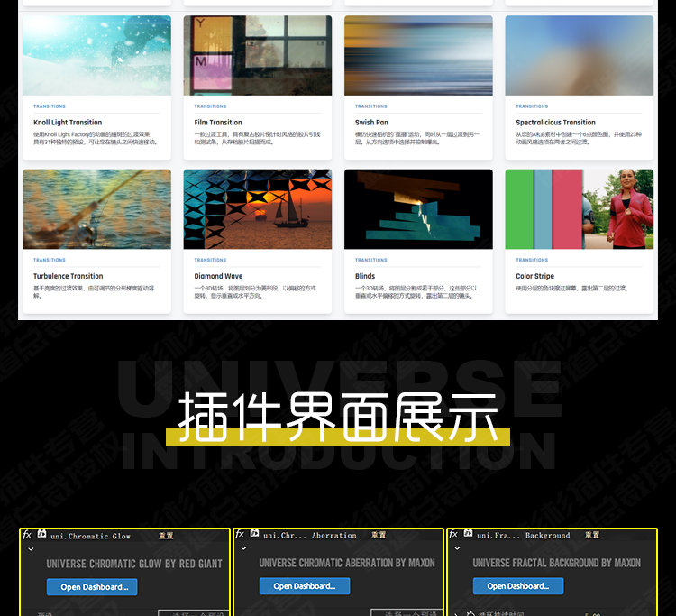
Task: Click TRANSITIONS tag on Spectralicious Transition card
Action: [x=532, y=106]
